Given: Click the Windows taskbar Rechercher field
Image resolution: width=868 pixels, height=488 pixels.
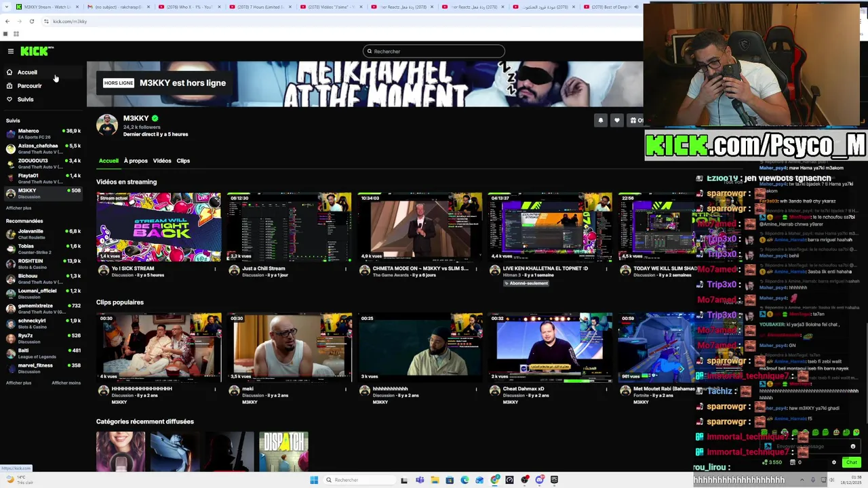Looking at the screenshot, I should 359,480.
